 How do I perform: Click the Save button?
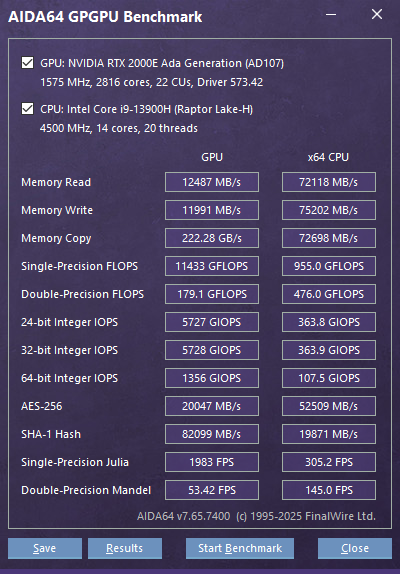45,548
